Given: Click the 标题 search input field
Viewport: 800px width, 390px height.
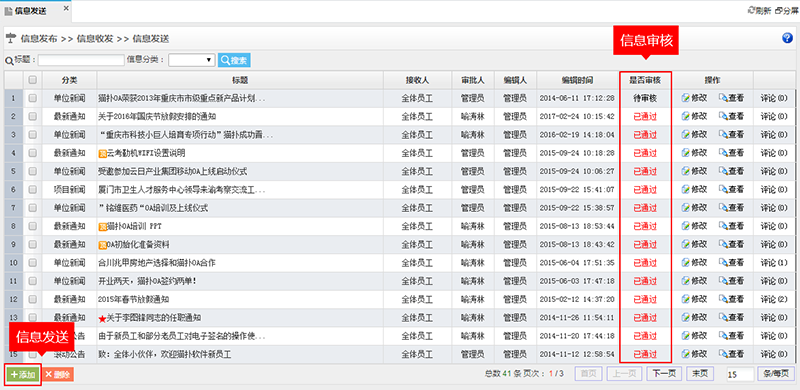Looking at the screenshot, I should pyautogui.click(x=81, y=60).
